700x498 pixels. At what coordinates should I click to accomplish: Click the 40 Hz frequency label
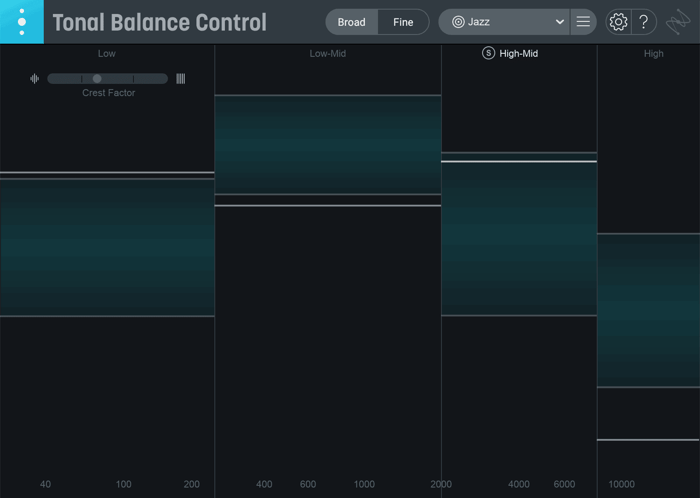pyautogui.click(x=45, y=484)
